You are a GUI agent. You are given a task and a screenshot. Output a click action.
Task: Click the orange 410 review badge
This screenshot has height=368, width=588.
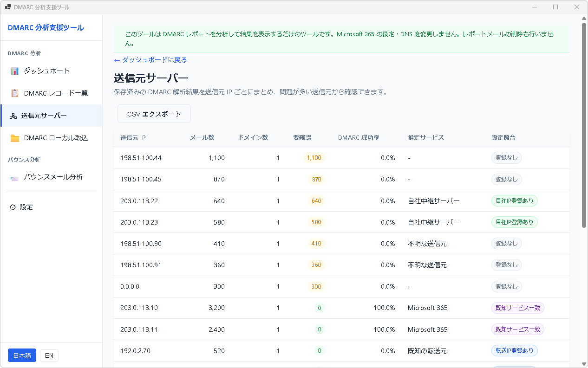[x=316, y=244]
